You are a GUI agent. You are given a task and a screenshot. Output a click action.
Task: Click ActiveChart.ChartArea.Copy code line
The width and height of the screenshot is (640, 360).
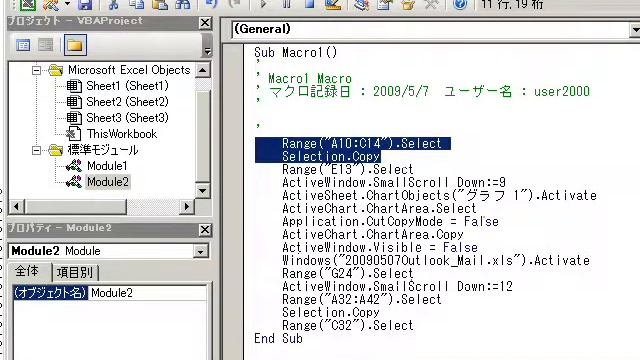[x=373, y=235]
